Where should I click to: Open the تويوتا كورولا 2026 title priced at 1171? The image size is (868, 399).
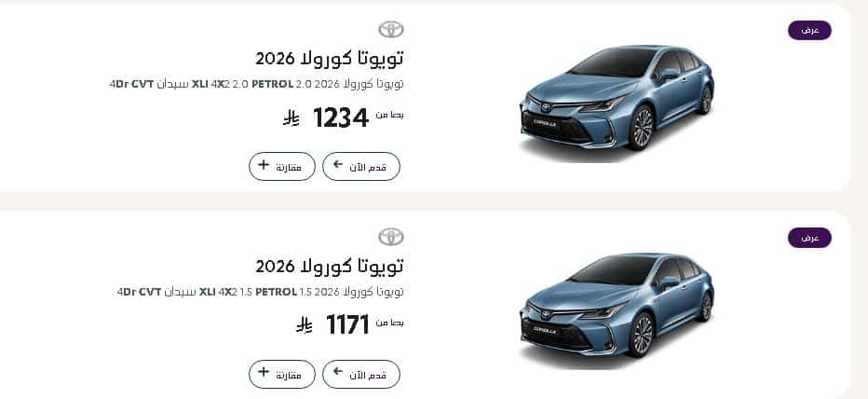330,266
